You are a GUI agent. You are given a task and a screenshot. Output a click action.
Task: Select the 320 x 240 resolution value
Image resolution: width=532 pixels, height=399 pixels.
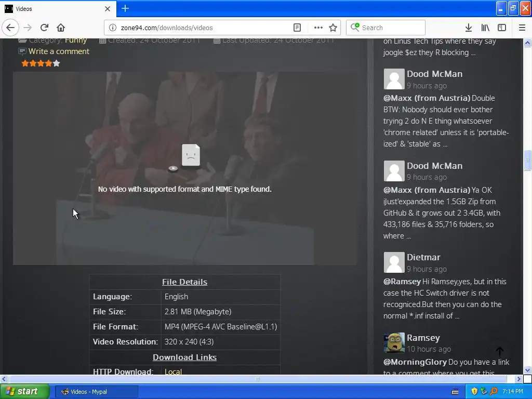click(189, 342)
